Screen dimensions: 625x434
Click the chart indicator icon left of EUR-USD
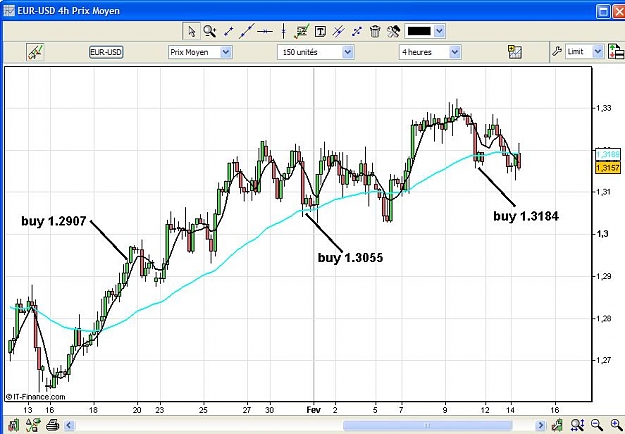click(35, 52)
